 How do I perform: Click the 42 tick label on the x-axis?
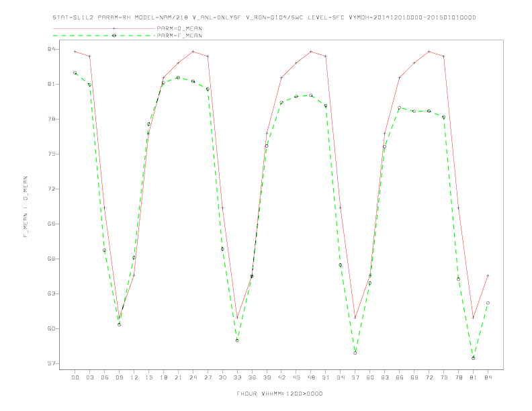[281, 377]
